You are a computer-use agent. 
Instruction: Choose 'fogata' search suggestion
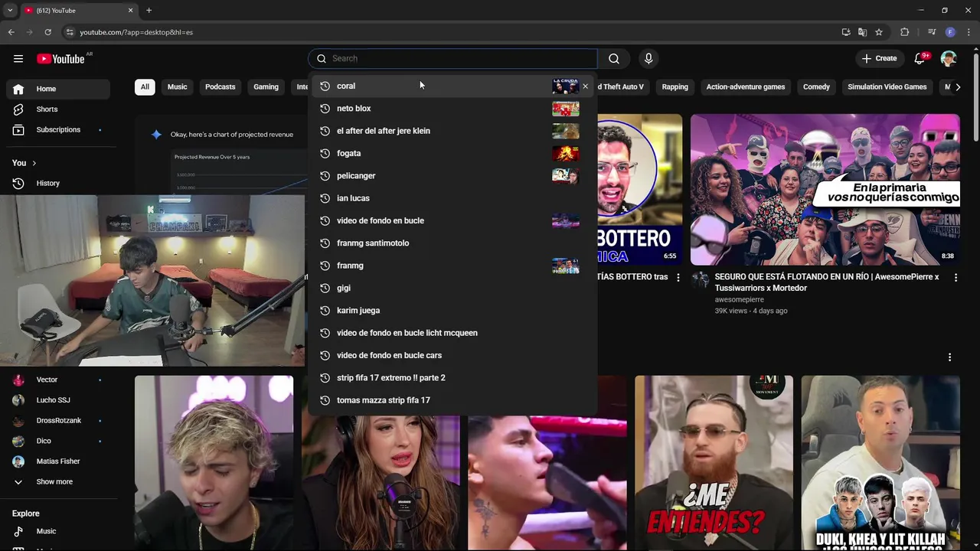[452, 153]
